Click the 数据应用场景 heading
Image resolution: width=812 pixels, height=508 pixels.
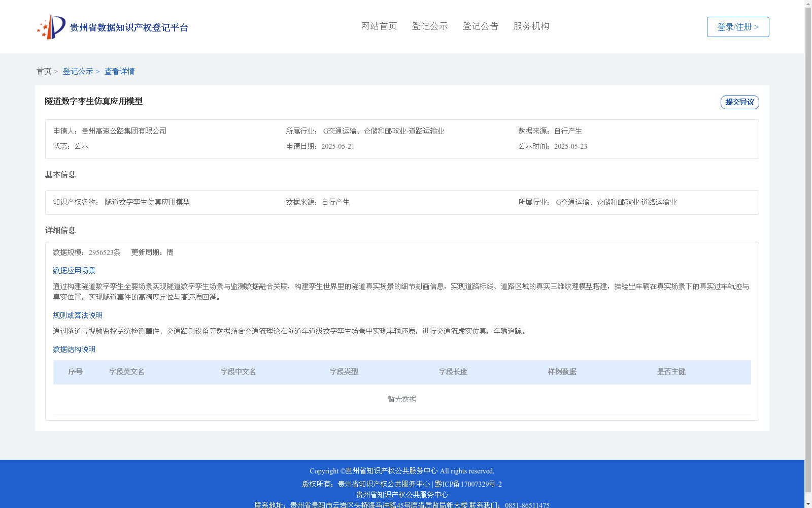[x=74, y=271]
